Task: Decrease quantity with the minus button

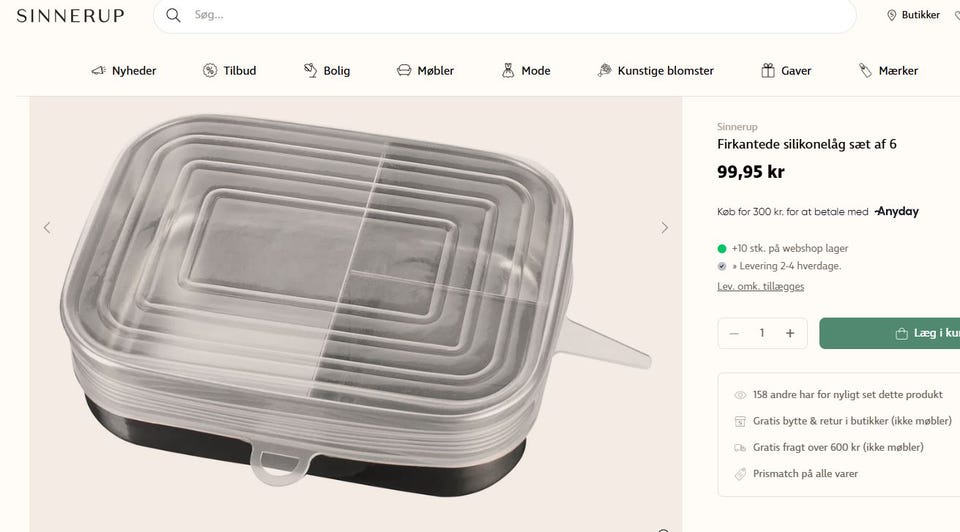Action: 734,333
